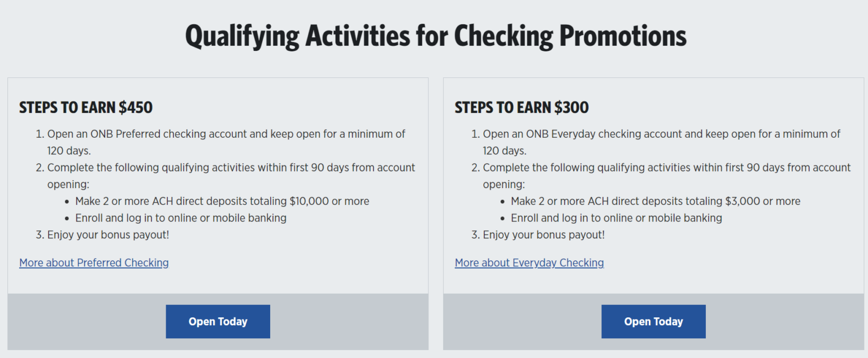Click the 120 days text in the $450 card
Screen dimensions: 868x358
point(69,151)
